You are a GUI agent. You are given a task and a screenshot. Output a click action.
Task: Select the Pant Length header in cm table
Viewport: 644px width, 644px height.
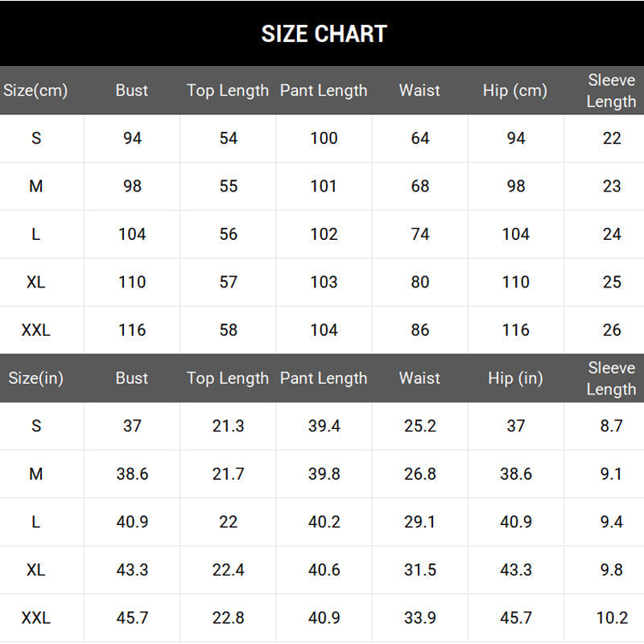tap(324, 91)
